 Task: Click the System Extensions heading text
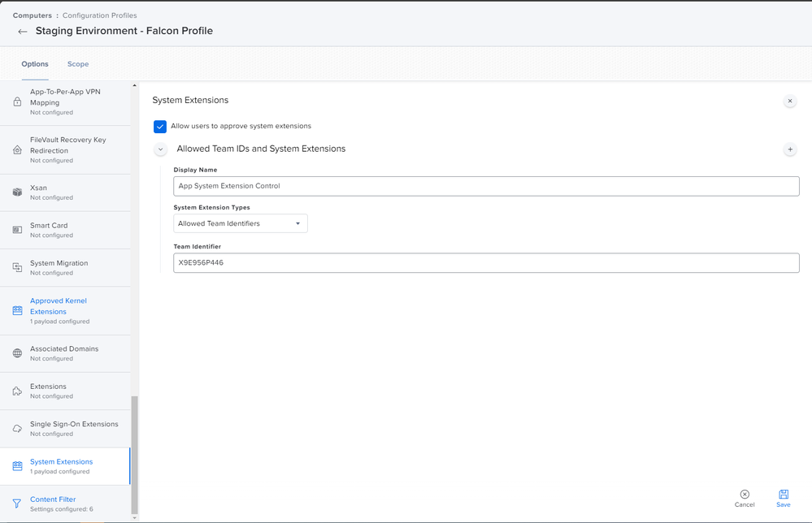pos(190,101)
